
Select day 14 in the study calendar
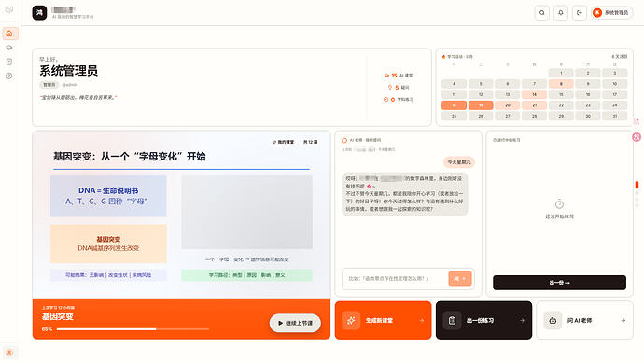coord(534,94)
